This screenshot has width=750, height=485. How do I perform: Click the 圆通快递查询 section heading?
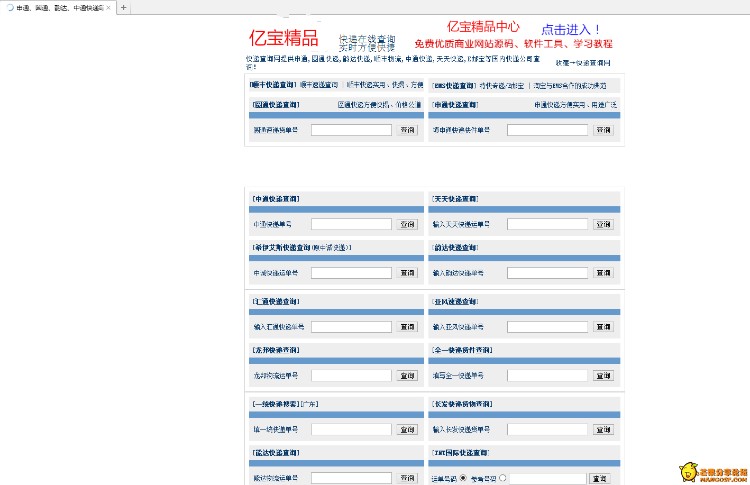coord(276,104)
